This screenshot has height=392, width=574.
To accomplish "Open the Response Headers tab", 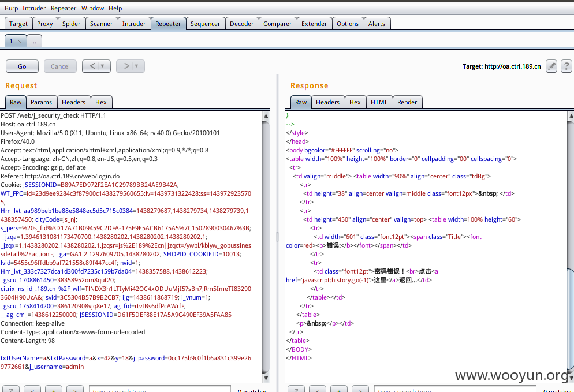I will tap(327, 102).
